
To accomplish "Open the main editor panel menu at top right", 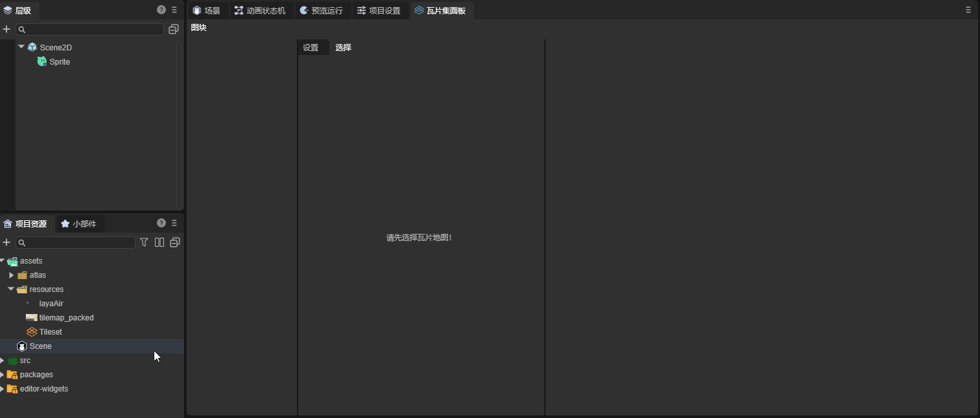I will click(x=968, y=10).
